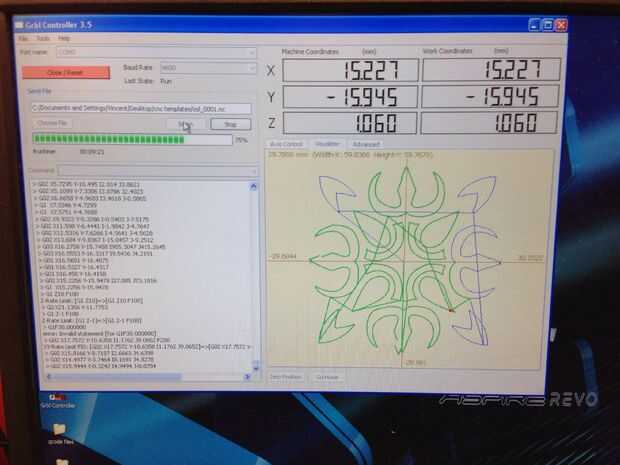Click the Grbl Controller title bar icon
620x465 pixels.
[x=19, y=25]
